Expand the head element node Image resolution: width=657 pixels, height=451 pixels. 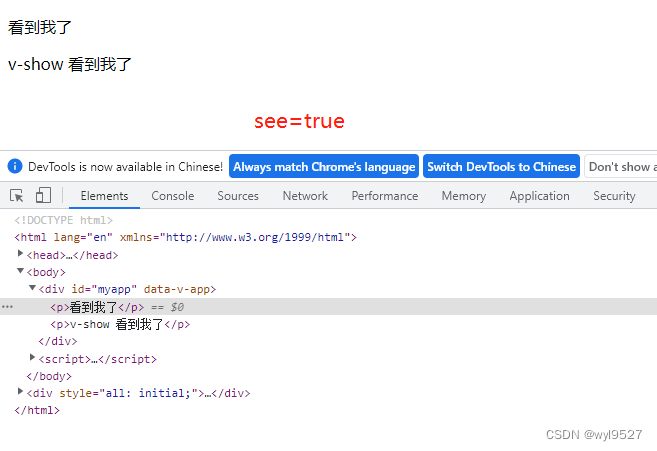click(x=20, y=254)
